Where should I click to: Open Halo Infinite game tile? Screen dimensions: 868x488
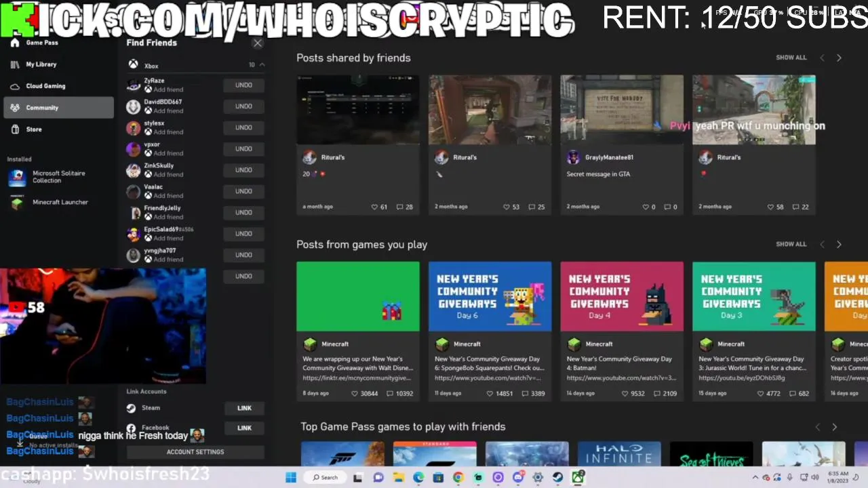[x=619, y=454]
